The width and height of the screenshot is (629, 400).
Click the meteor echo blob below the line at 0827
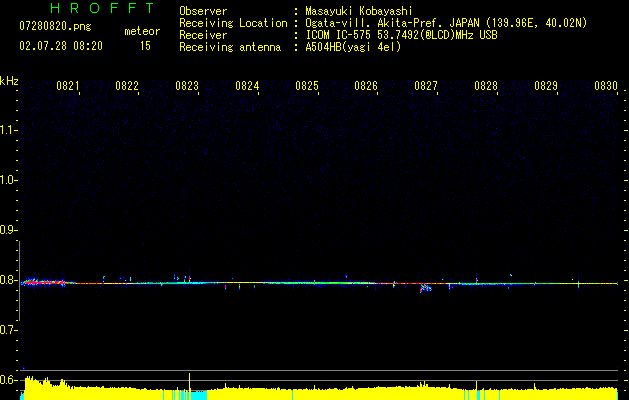click(426, 288)
